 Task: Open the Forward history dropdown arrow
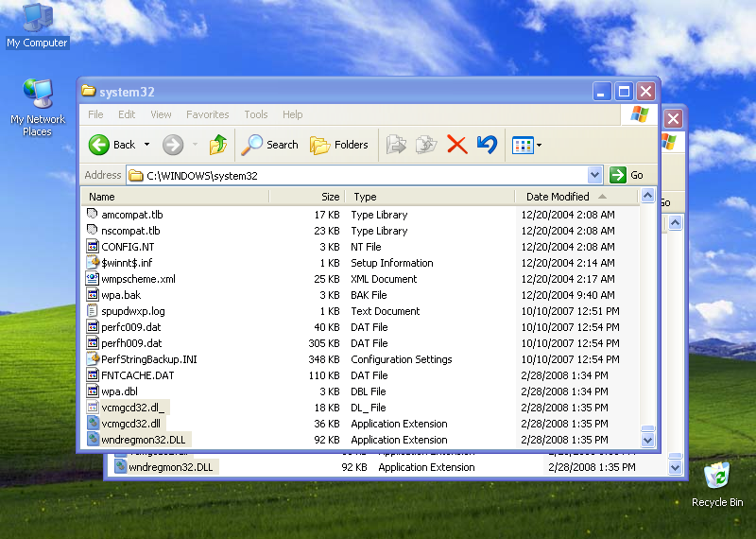pyautogui.click(x=196, y=145)
